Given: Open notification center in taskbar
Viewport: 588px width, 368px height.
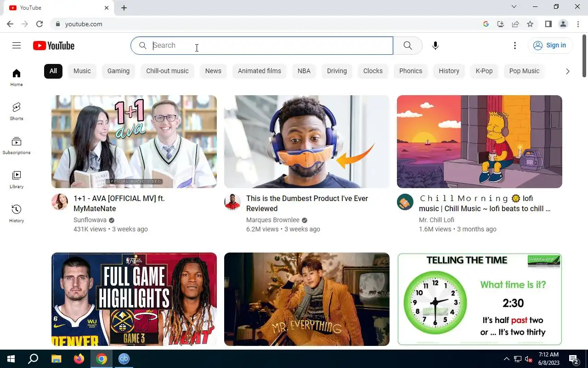Looking at the screenshot, I should [x=573, y=359].
